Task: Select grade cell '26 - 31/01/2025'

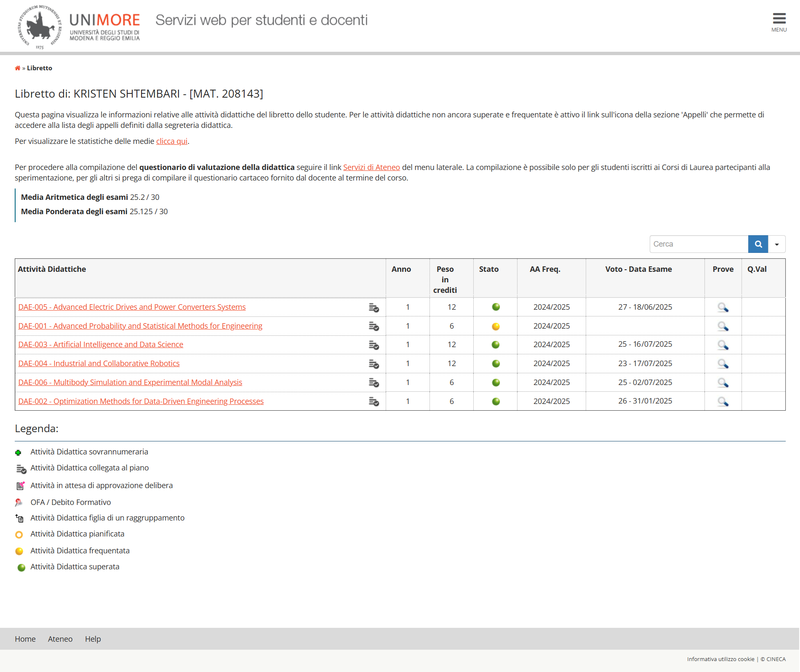Action: [645, 401]
